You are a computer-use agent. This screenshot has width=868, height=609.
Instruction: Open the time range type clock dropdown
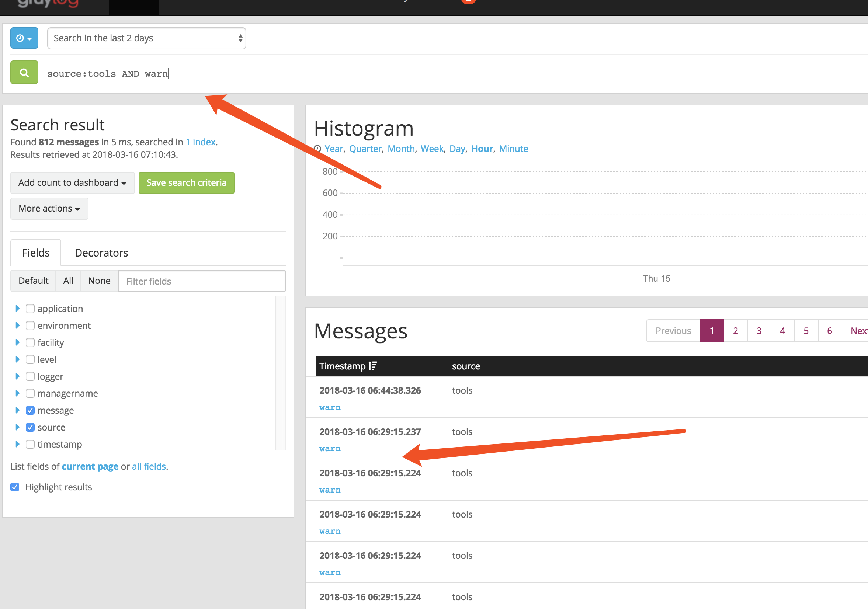click(24, 38)
